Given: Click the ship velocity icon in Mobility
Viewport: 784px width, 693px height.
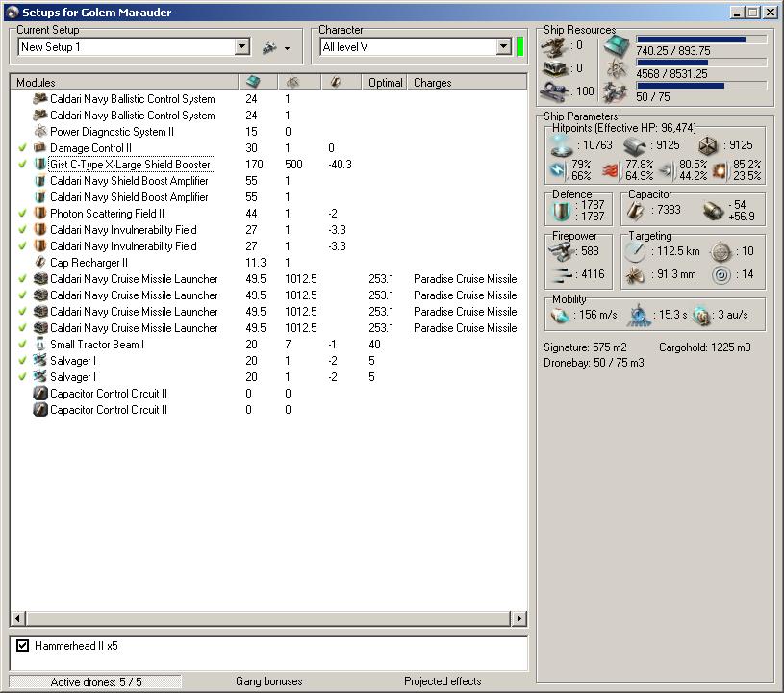Looking at the screenshot, I should point(560,316).
